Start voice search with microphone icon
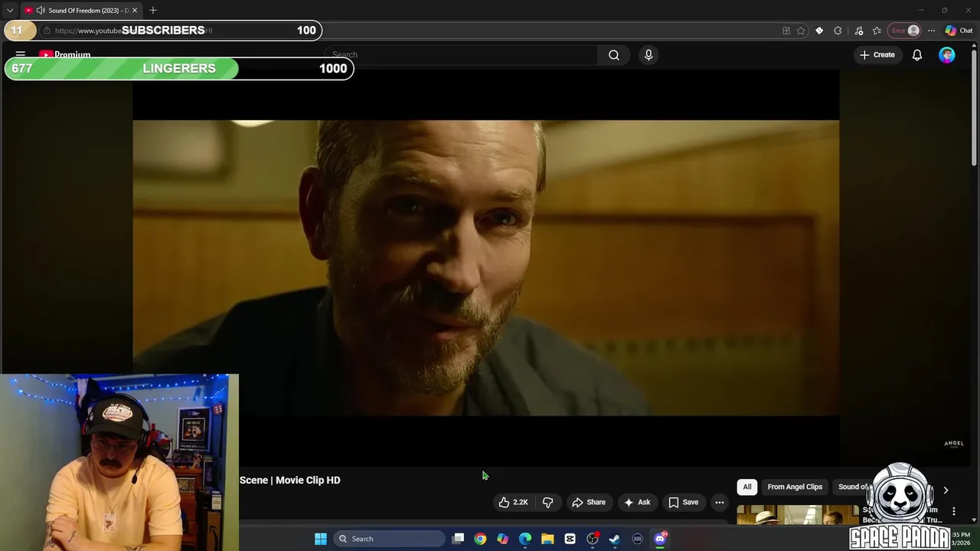 [648, 55]
